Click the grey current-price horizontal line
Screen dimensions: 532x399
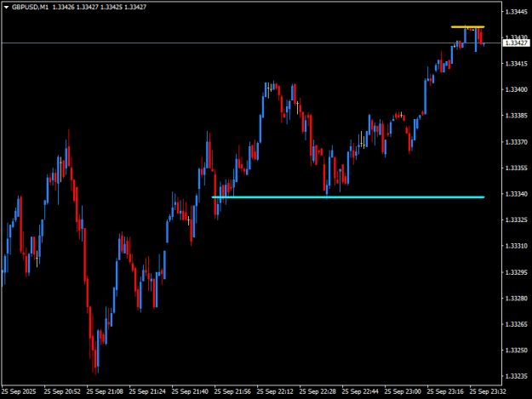[x=251, y=43]
